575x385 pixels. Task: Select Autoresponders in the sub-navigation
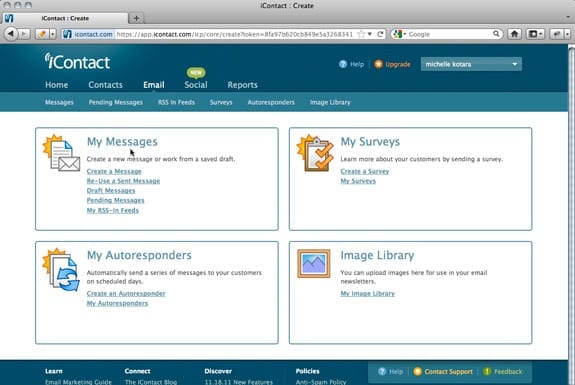(271, 102)
